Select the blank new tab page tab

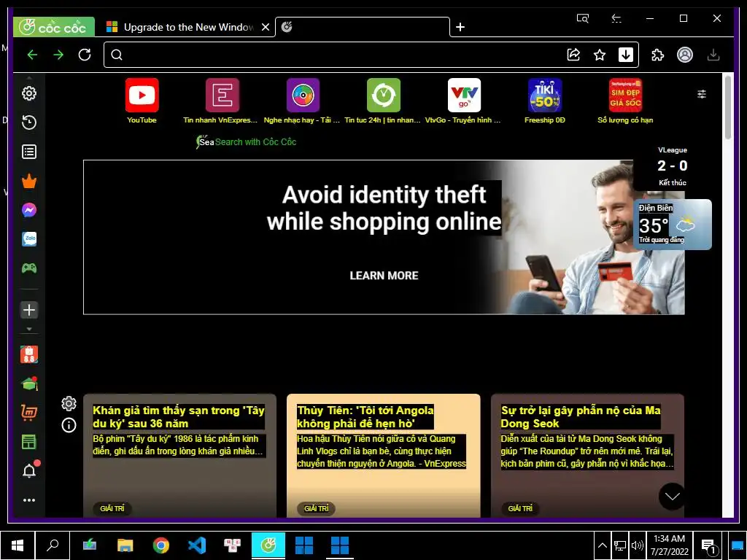tap(362, 27)
